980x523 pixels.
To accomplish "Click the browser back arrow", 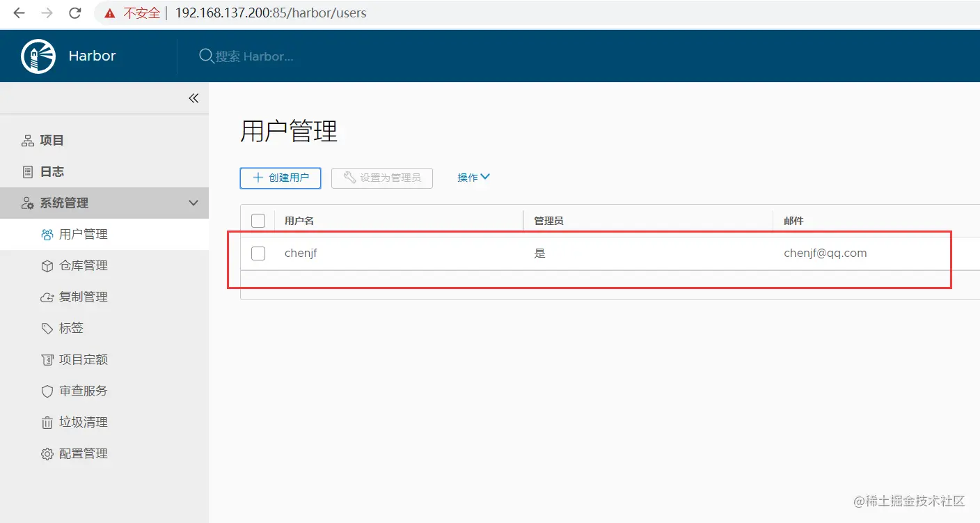I will pos(19,13).
